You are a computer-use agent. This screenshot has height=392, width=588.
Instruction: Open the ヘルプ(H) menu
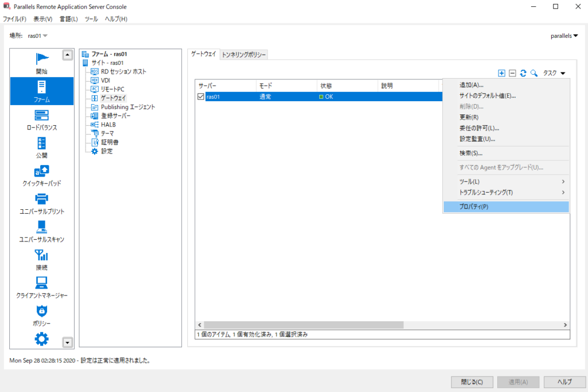[x=116, y=19]
